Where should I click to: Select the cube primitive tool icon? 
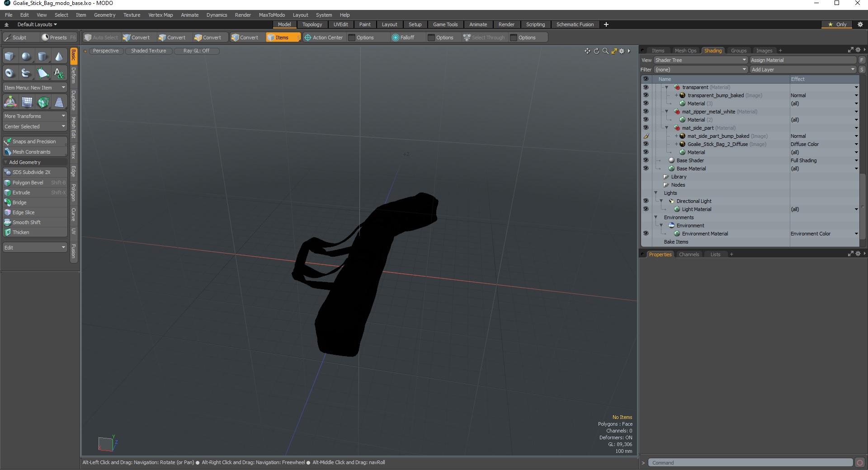click(10, 56)
